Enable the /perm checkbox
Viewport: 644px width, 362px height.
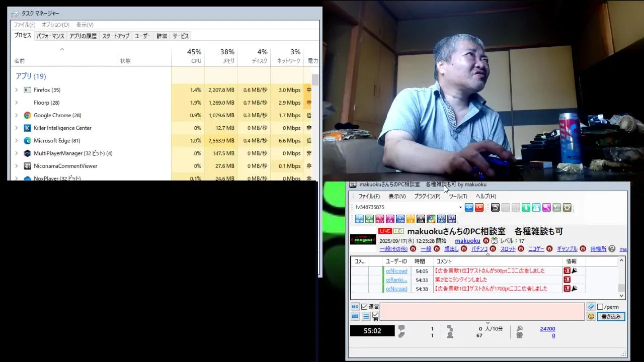click(x=600, y=307)
